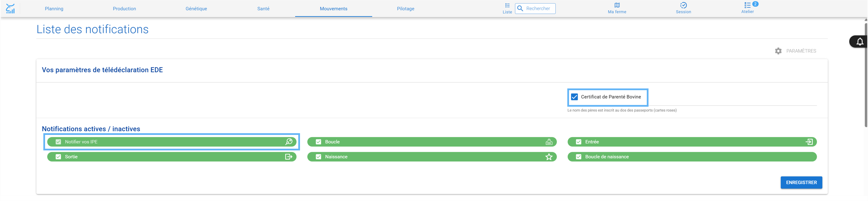Click the Sortie exit icon

click(289, 157)
